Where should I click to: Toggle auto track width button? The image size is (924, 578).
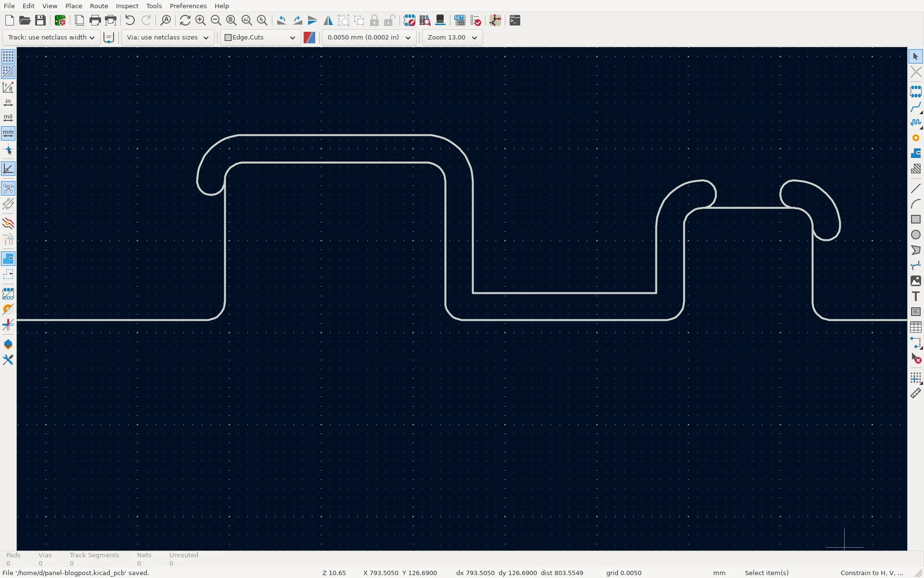click(109, 38)
